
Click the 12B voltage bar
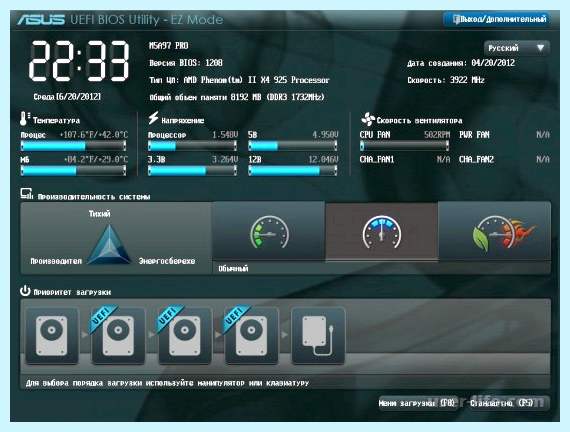point(293,171)
